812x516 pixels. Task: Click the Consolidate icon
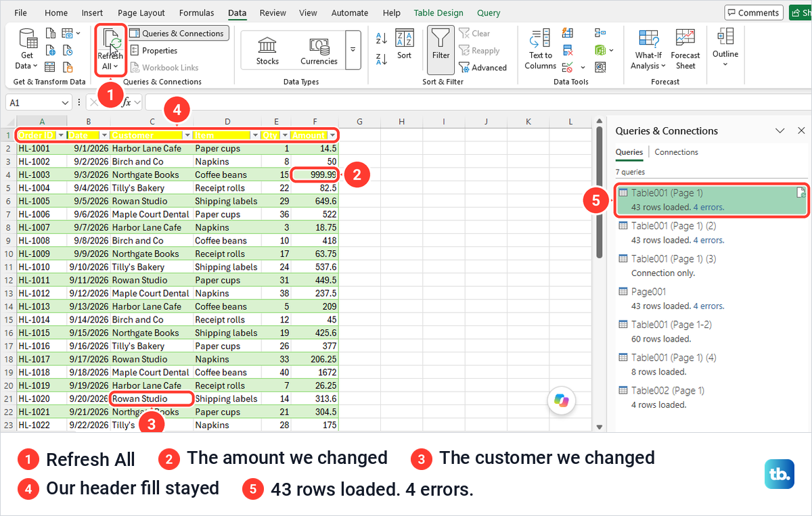tap(600, 33)
